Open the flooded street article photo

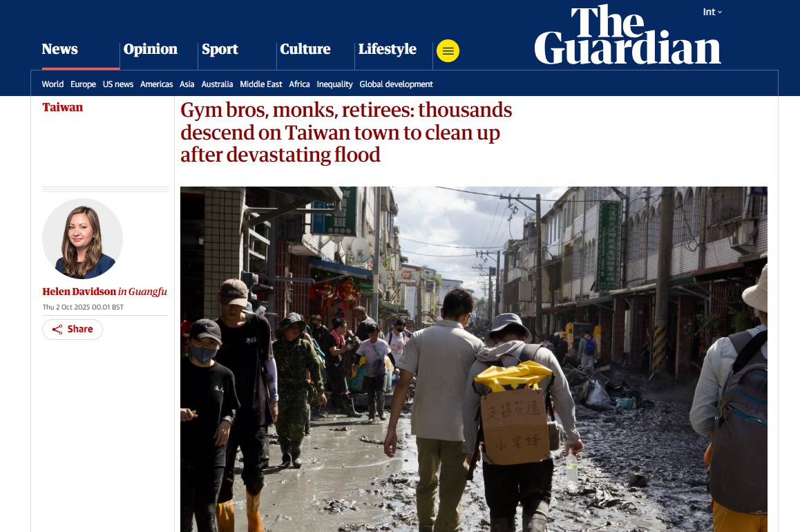coord(473,359)
